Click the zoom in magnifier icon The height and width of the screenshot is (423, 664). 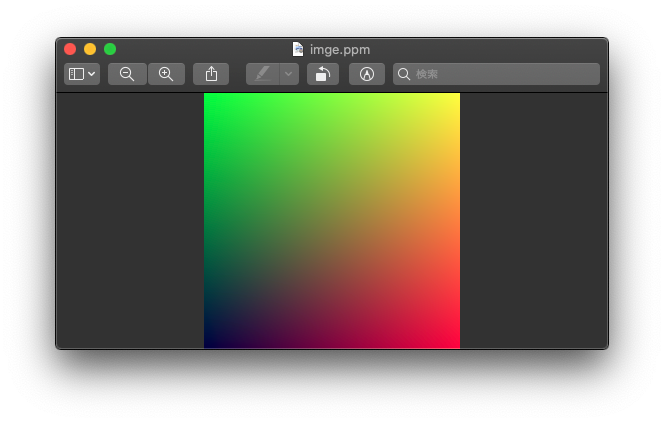pyautogui.click(x=166, y=74)
